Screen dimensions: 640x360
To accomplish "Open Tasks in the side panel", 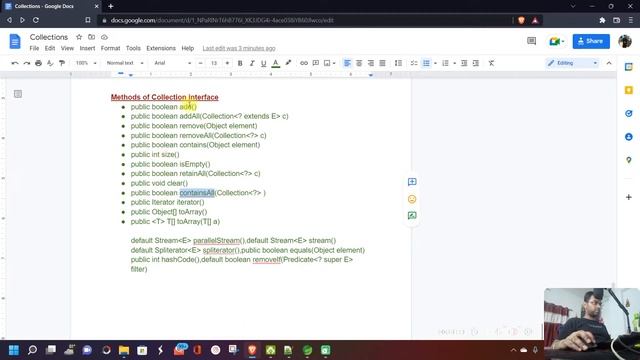I will point(629,113).
